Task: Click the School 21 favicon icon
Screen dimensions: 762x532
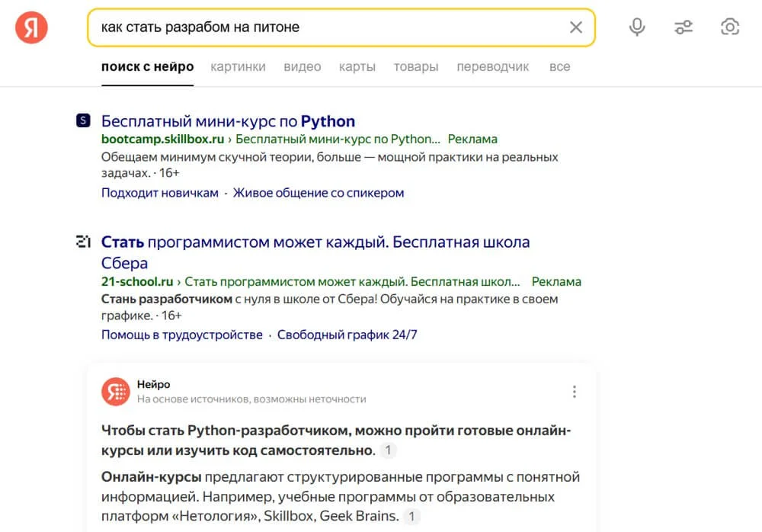Action: 83,242
